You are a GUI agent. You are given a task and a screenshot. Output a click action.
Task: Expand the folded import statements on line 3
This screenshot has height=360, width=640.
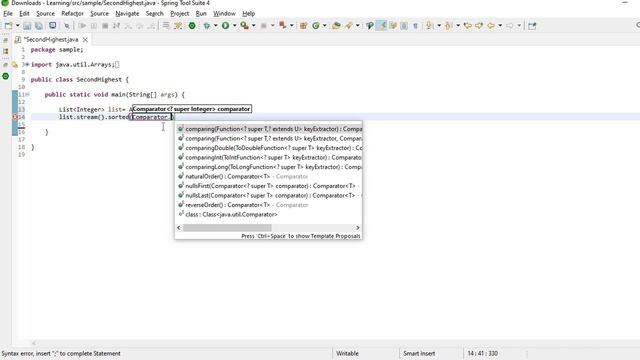pos(27,64)
